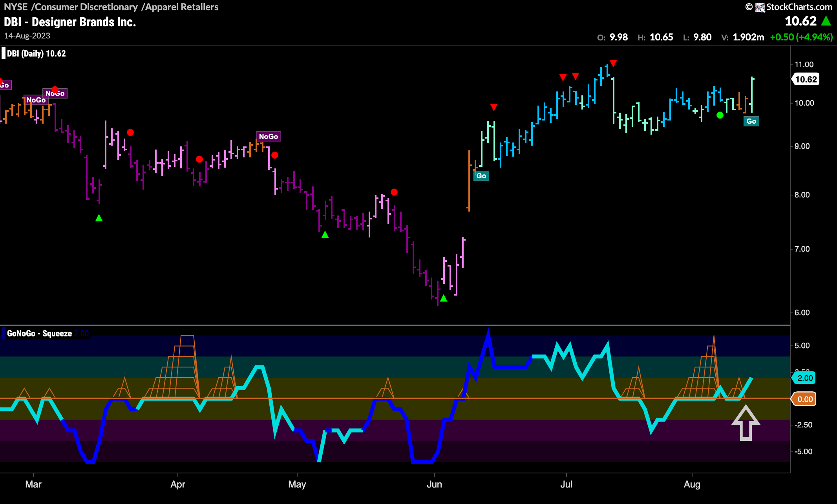Click the Jun label on time axis
This screenshot has height=504, width=837.
[435, 484]
